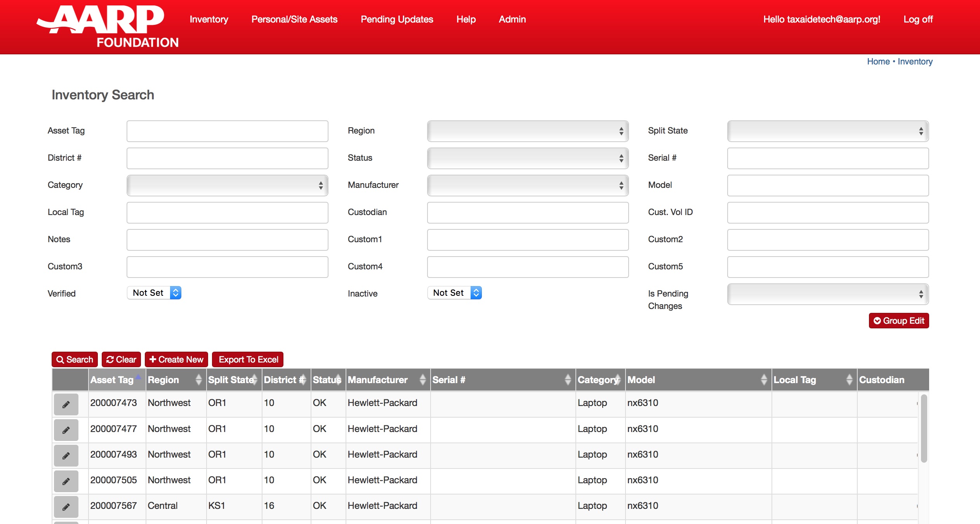Open the Status dropdown
The height and width of the screenshot is (524, 980).
pyautogui.click(x=528, y=158)
